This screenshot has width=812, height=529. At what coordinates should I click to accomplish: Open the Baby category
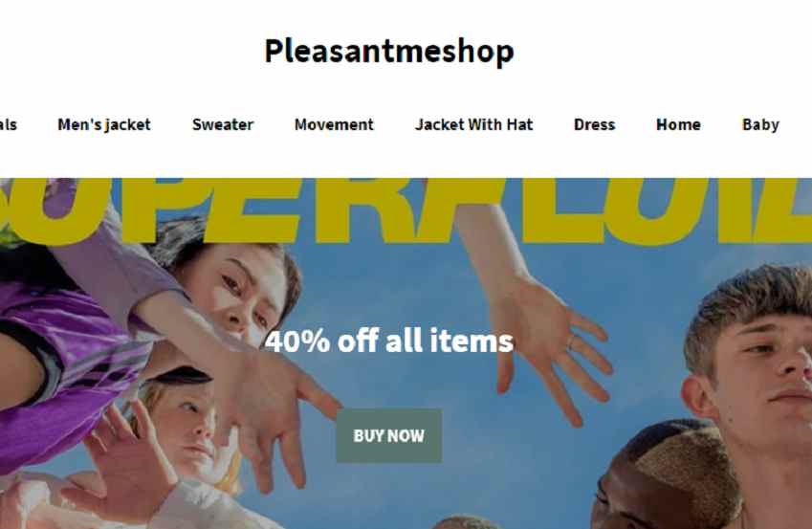760,125
